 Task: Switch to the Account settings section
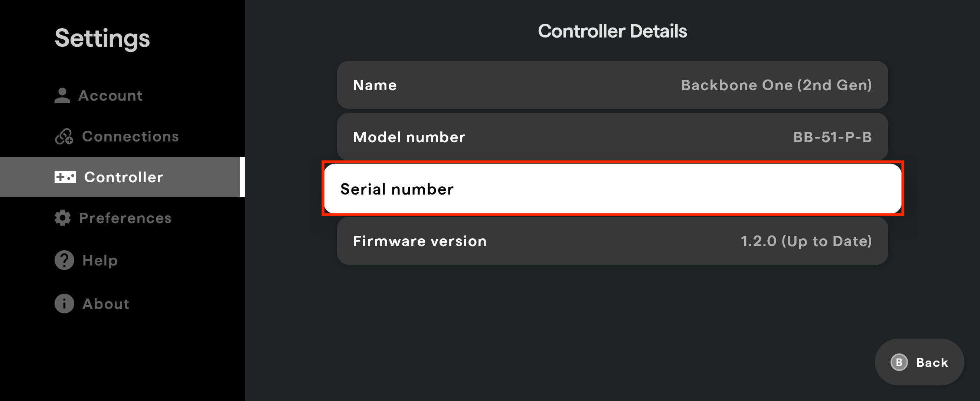111,95
